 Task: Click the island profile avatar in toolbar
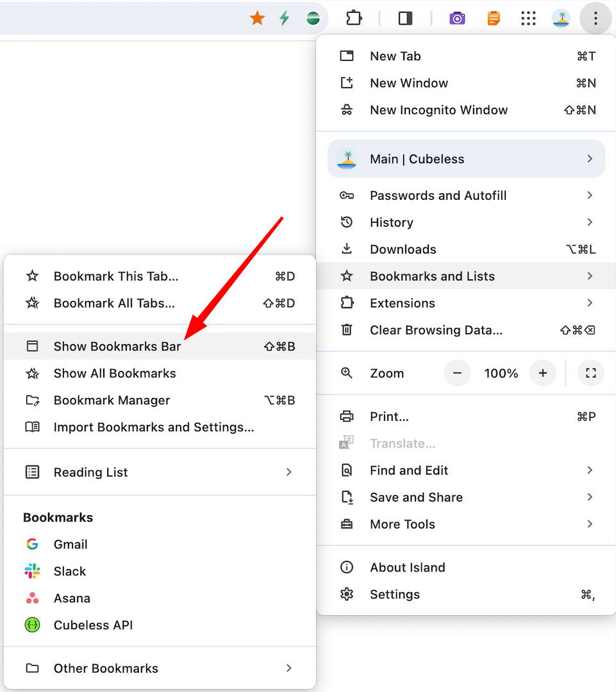click(562, 19)
